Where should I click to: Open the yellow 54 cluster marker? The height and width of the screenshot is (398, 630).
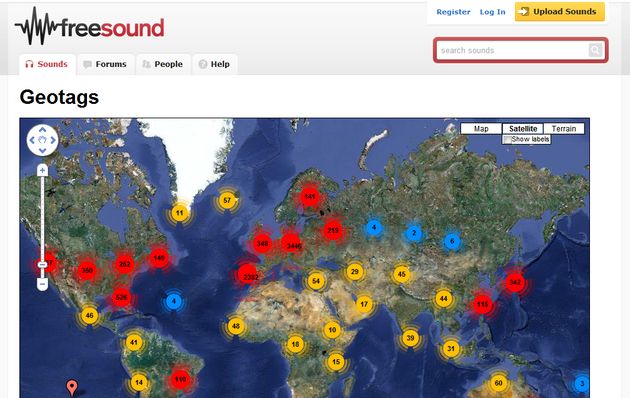316,281
